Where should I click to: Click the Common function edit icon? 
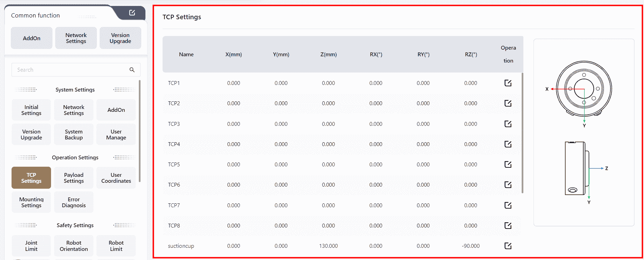coord(132,13)
